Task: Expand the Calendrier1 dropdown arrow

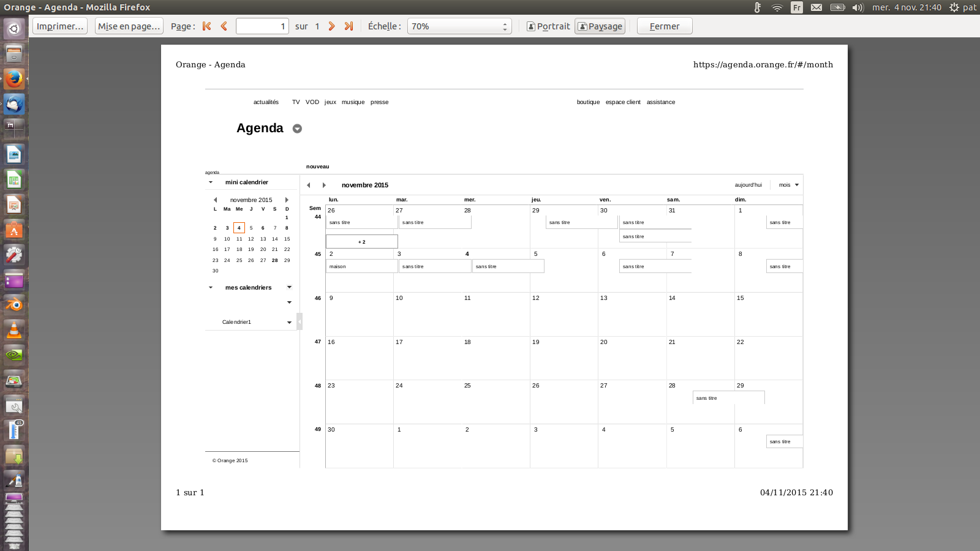Action: click(289, 322)
